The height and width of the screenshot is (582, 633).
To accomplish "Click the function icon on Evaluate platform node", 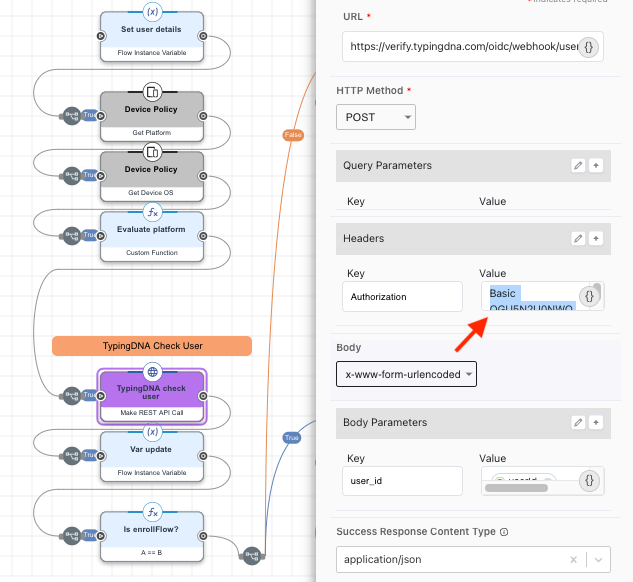I will pyautogui.click(x=152, y=212).
